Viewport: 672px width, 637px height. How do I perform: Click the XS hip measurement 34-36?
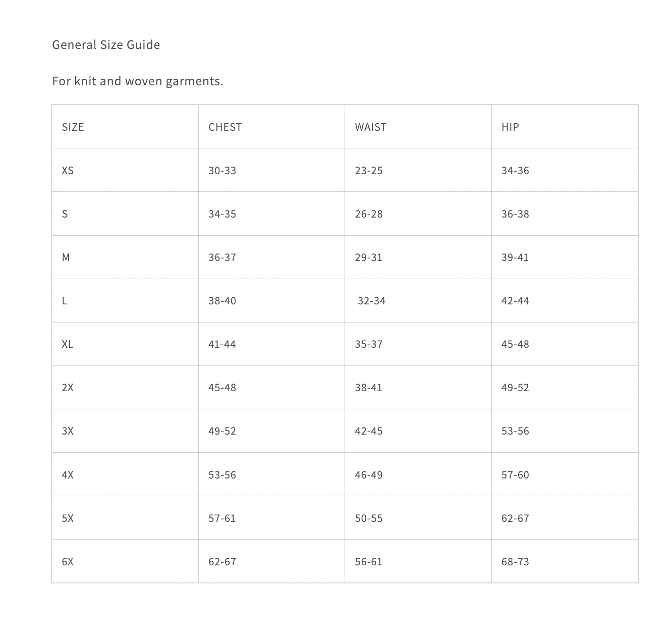515,171
